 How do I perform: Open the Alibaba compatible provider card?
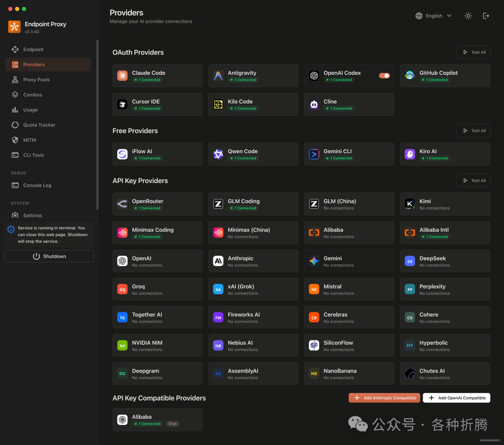pyautogui.click(x=158, y=420)
